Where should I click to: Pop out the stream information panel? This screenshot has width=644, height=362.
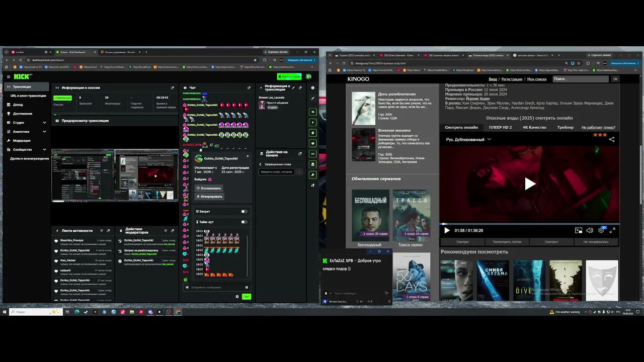(300, 87)
